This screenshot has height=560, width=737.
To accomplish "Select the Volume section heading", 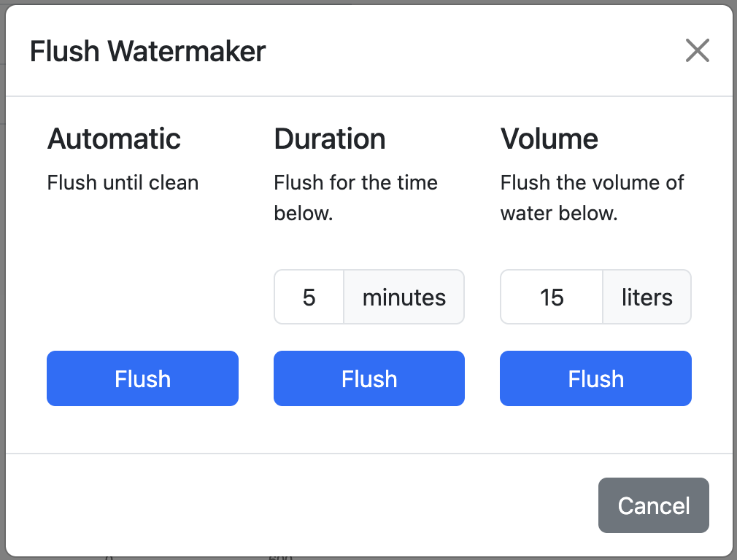I will pyautogui.click(x=549, y=139).
